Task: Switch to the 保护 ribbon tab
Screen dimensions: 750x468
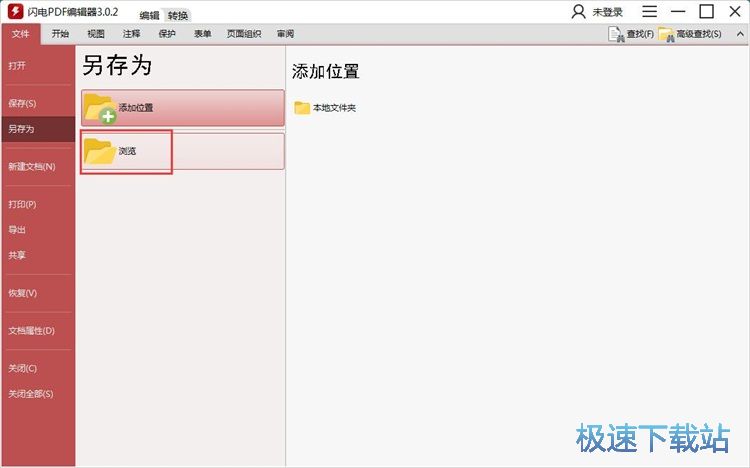Action: [x=167, y=34]
